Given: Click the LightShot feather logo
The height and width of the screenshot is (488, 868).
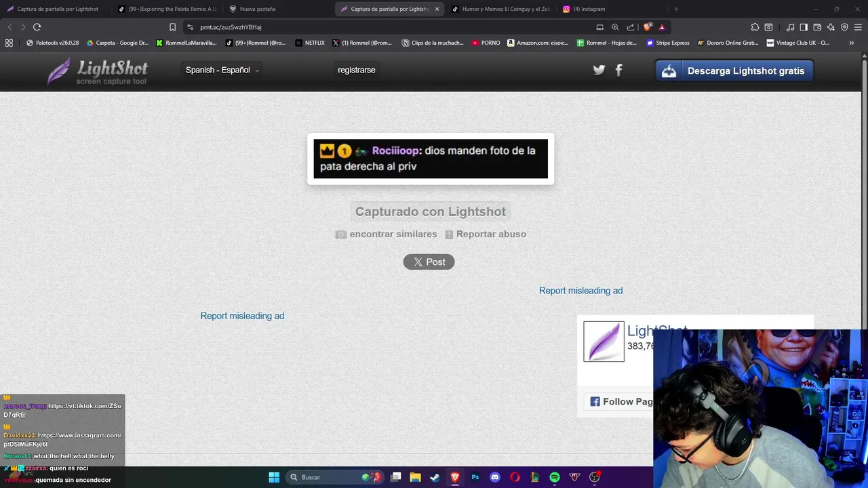Looking at the screenshot, I should point(97,71).
